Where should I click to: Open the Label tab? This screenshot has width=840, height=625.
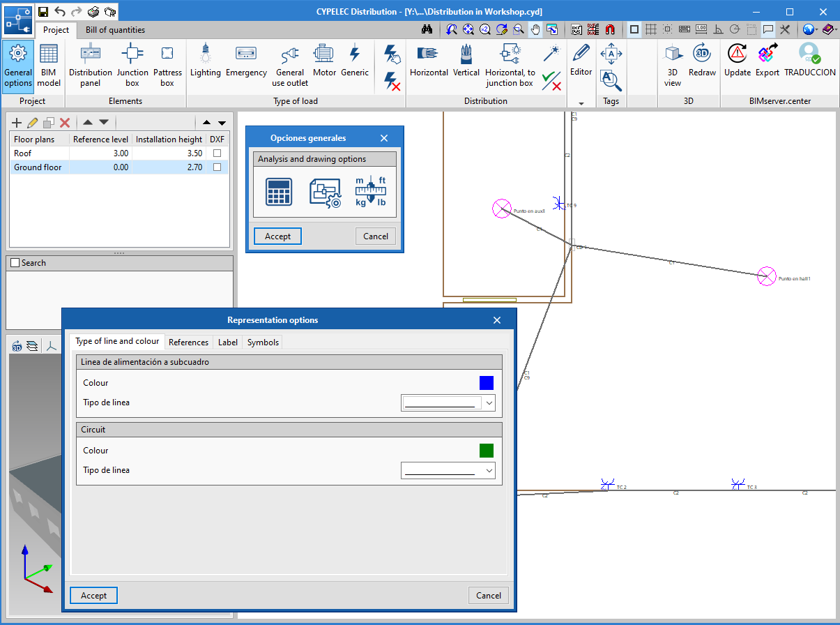[227, 342]
